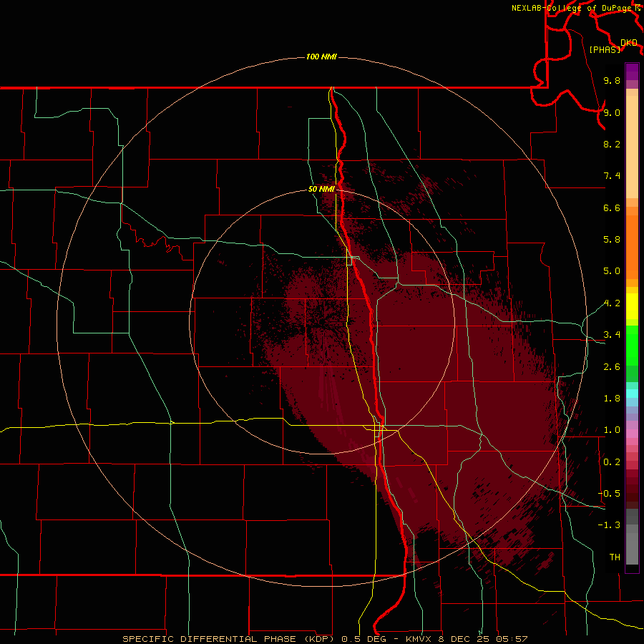This screenshot has height=644, width=644.
Task: Click the 7.4 scale value
Action: point(612,176)
